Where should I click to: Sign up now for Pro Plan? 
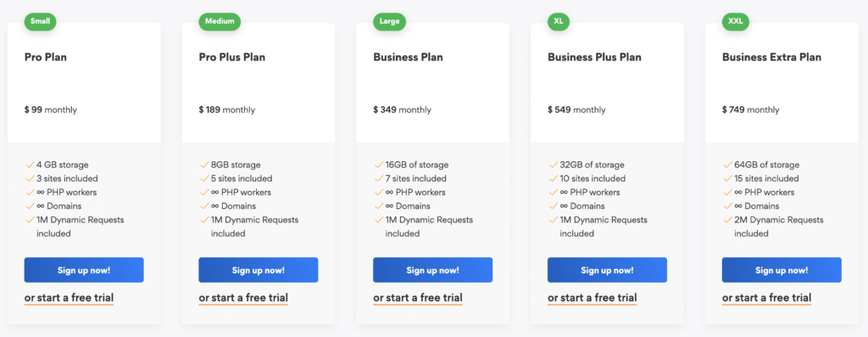click(x=84, y=270)
